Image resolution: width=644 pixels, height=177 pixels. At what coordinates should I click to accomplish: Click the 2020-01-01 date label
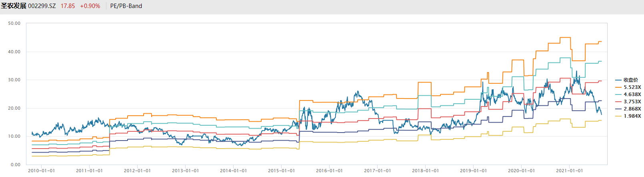pos(522,171)
